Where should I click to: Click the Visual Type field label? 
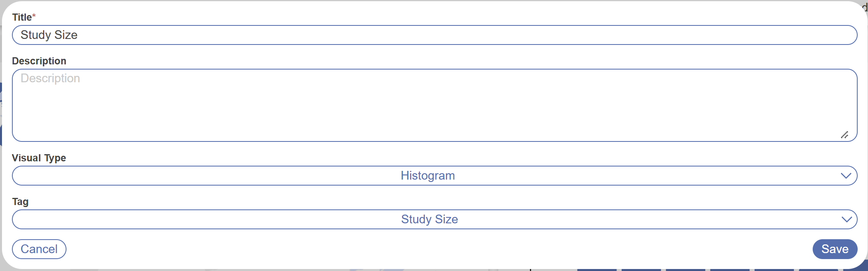[x=39, y=158]
